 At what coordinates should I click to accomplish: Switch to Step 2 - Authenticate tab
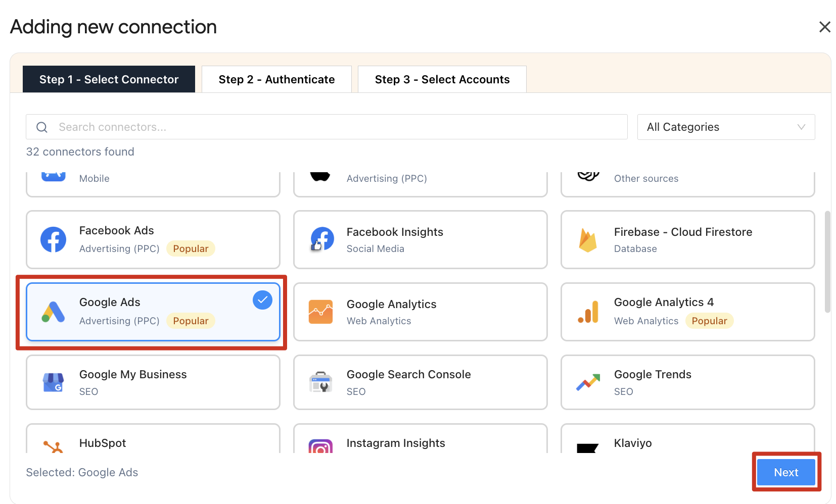coord(276,79)
